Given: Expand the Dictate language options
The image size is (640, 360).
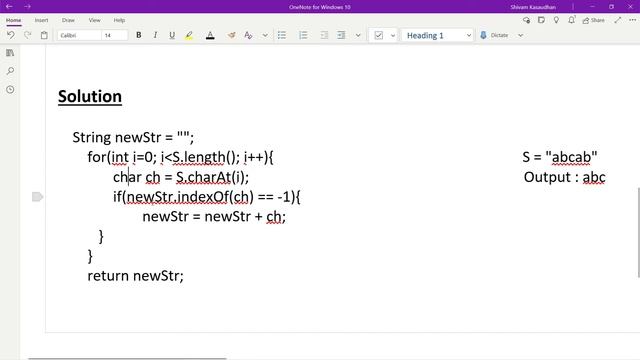Looking at the screenshot, I should tap(520, 36).
